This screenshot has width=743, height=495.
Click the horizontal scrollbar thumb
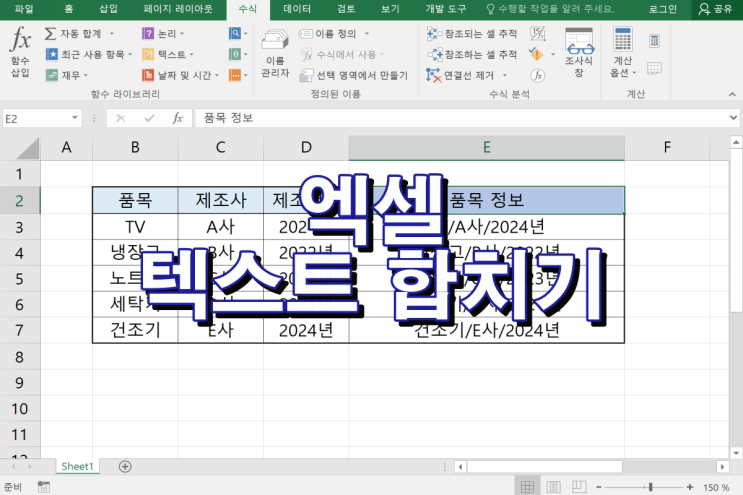coord(545,467)
